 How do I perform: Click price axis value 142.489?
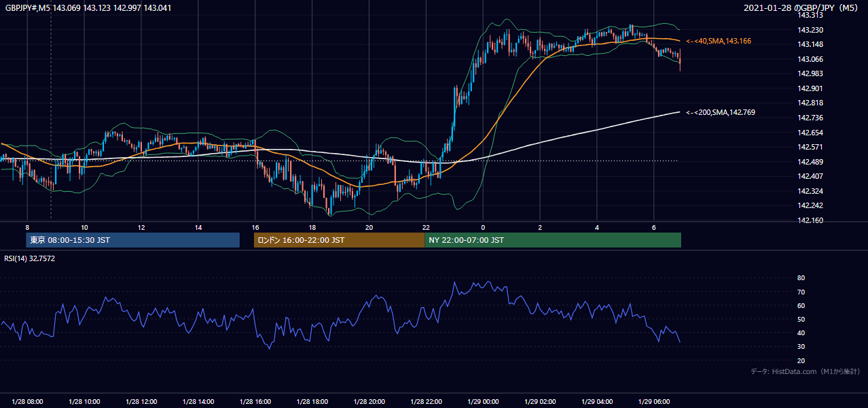tap(810, 162)
